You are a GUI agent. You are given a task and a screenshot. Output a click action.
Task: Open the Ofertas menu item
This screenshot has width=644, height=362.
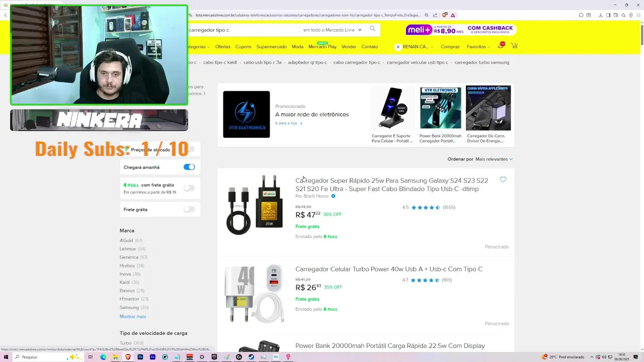pyautogui.click(x=222, y=47)
